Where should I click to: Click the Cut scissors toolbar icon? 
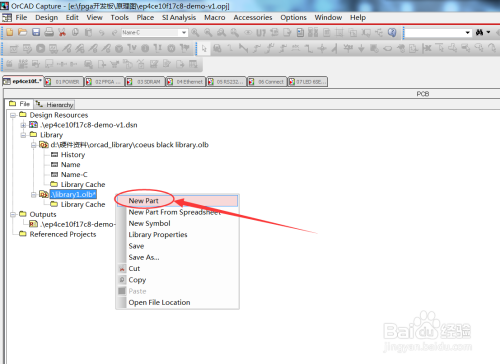click(x=62, y=32)
